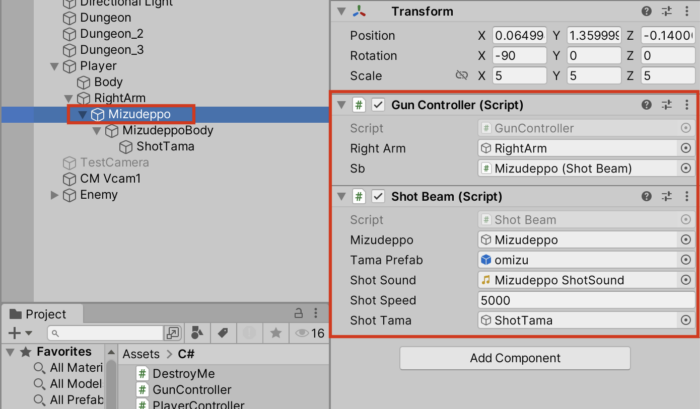Collapse the Player object in hierarchy
700x409 pixels.
pos(55,66)
